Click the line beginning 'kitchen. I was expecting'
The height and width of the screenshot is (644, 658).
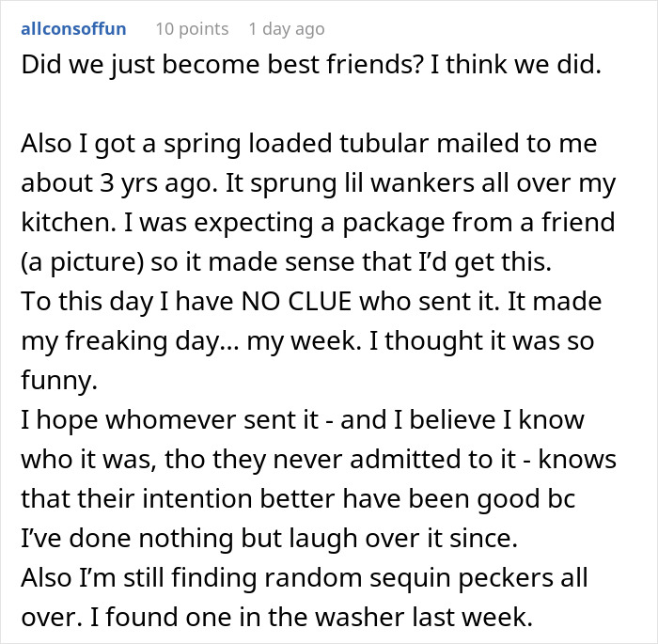pos(318,223)
